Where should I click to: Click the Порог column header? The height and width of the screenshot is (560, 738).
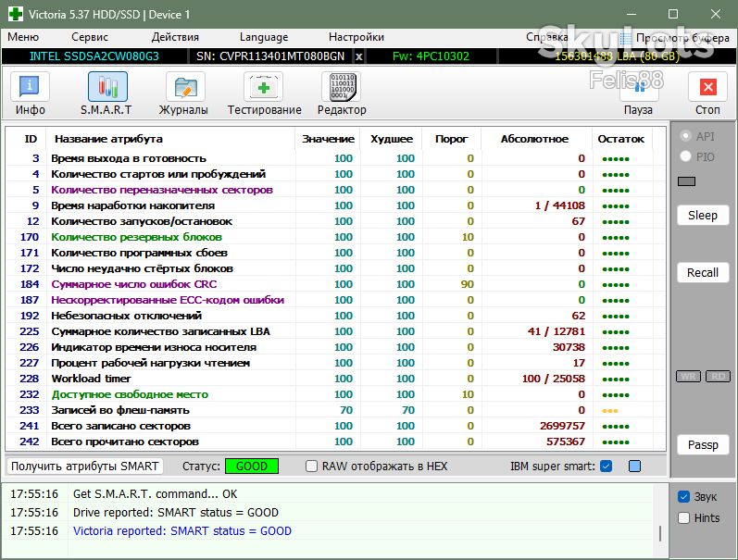pyautogui.click(x=451, y=139)
